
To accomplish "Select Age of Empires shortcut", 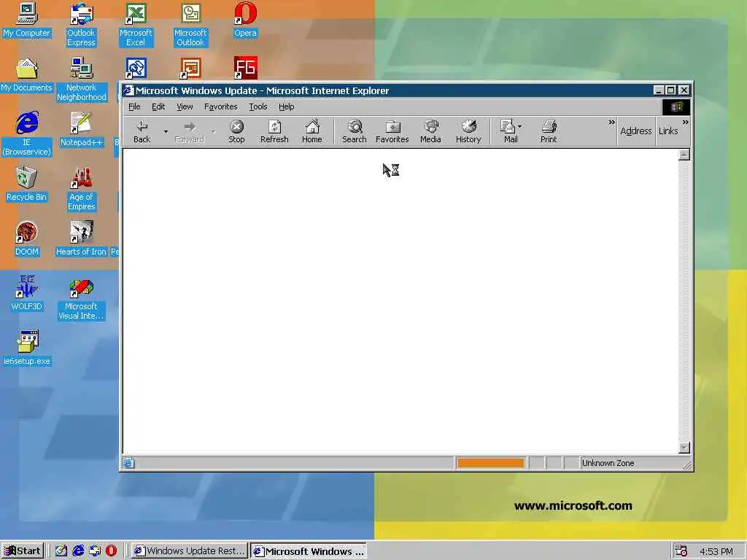I will [x=82, y=189].
